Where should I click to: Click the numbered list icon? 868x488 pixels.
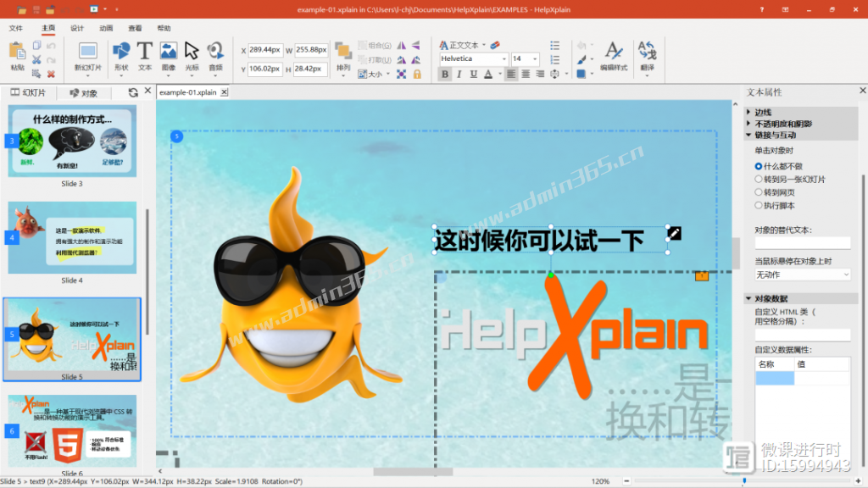tap(554, 59)
